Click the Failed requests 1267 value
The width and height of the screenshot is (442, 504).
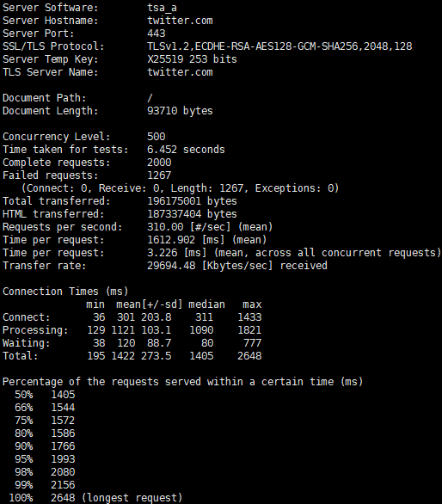pyautogui.click(x=159, y=175)
